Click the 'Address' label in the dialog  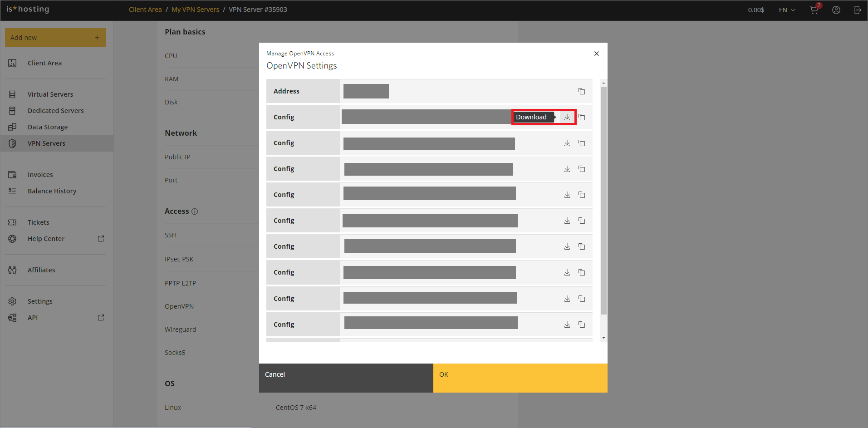tap(286, 91)
